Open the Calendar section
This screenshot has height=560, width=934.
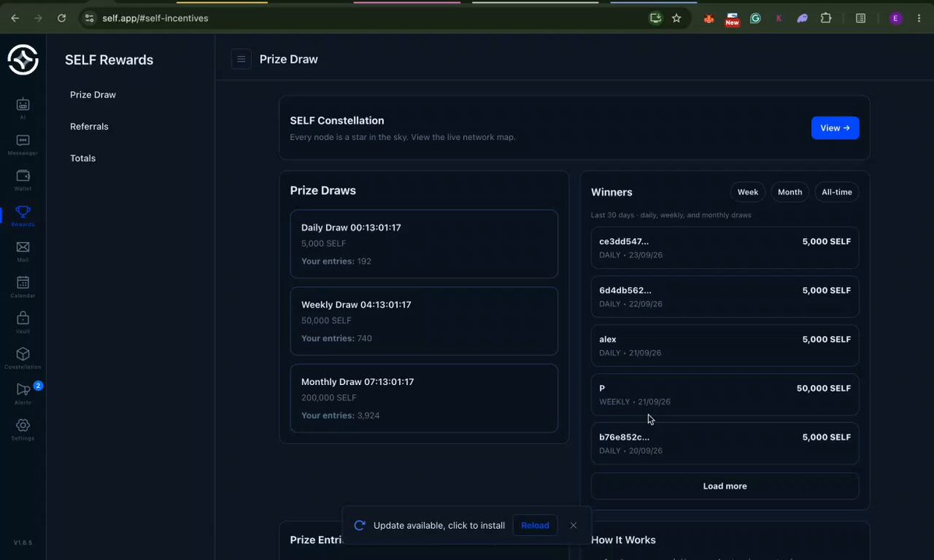pos(23,286)
